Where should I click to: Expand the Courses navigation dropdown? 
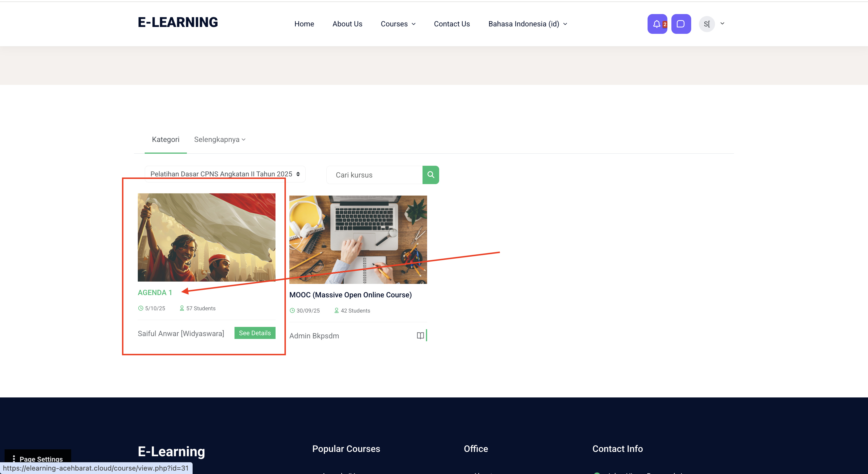[x=398, y=24]
